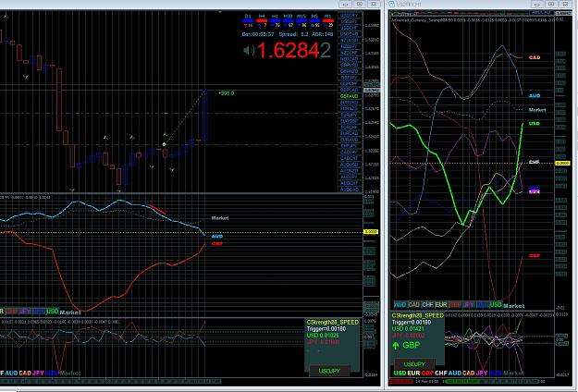Switch chart to USDCHF symbol

click(x=349, y=28)
